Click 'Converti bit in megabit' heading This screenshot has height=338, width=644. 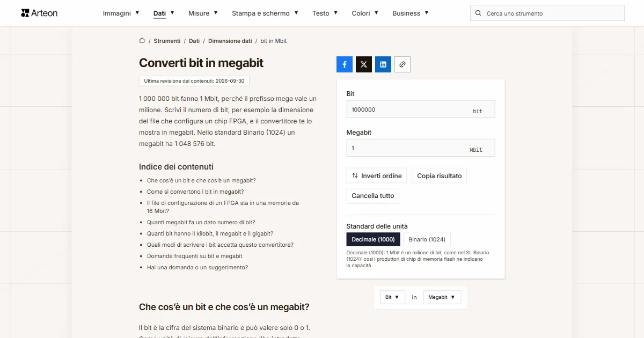201,63
